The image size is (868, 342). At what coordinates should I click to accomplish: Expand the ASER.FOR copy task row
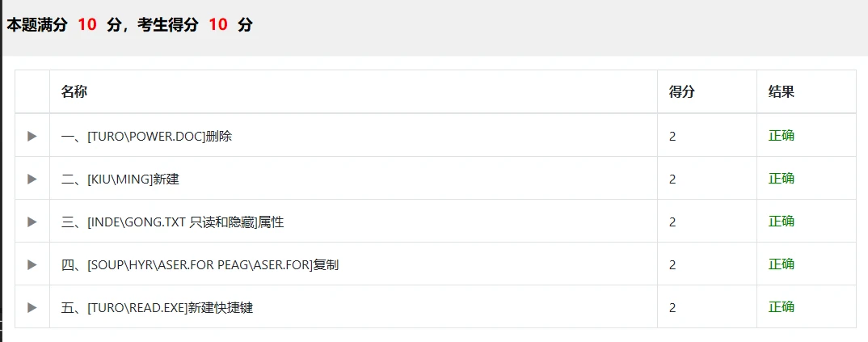32,264
